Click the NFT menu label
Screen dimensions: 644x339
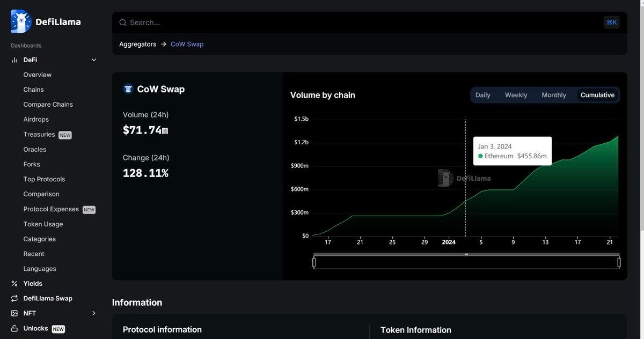coord(30,313)
